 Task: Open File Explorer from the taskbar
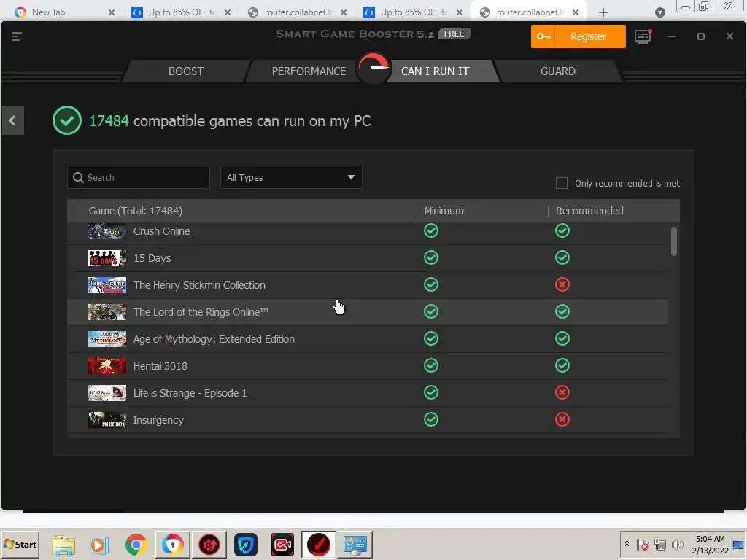click(63, 545)
